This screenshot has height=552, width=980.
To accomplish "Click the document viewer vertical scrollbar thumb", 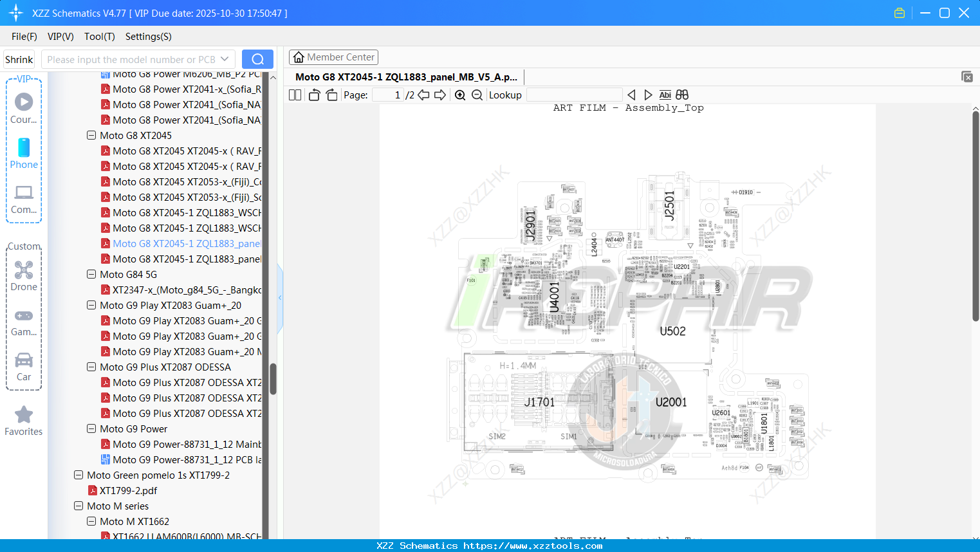I will (975, 216).
